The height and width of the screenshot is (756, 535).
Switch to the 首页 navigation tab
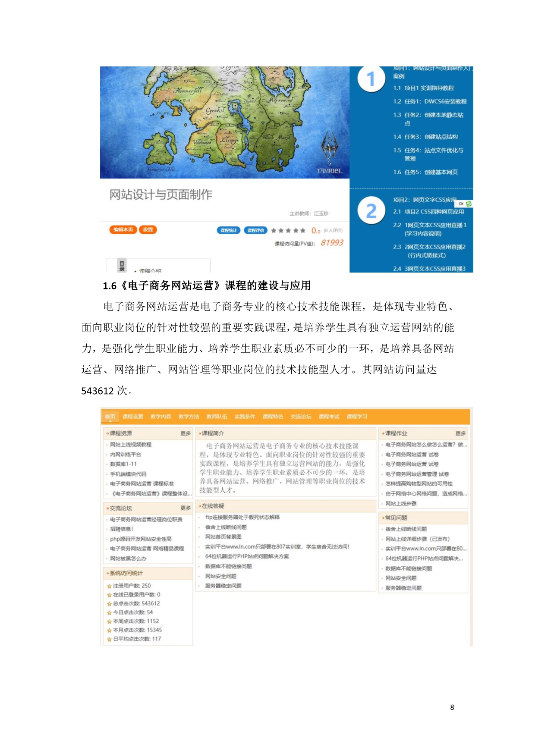point(110,417)
